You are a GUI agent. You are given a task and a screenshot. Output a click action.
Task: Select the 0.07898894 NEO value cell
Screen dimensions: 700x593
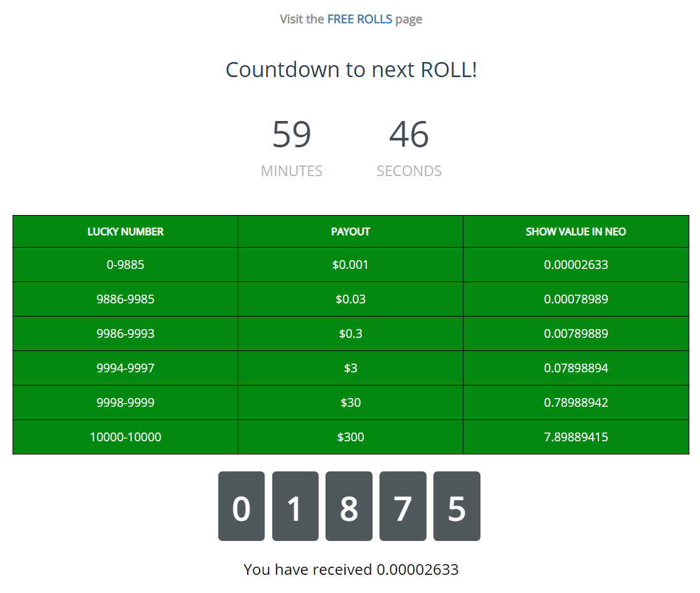click(x=576, y=368)
